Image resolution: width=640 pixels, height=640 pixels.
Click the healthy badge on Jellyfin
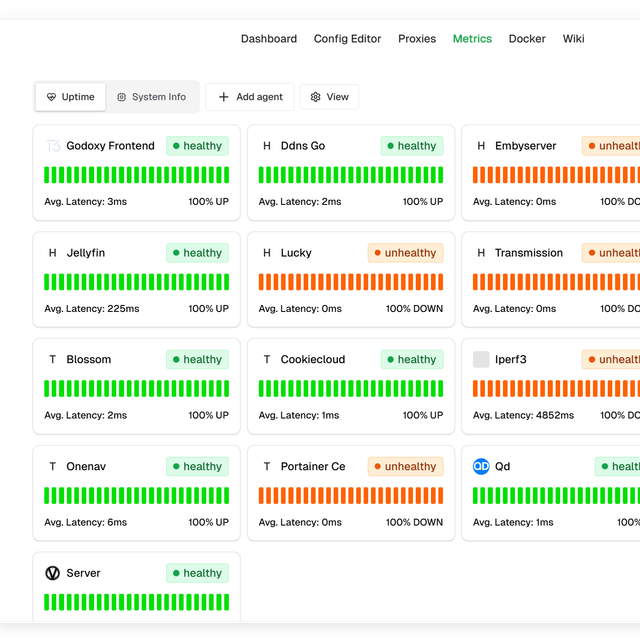tap(198, 253)
